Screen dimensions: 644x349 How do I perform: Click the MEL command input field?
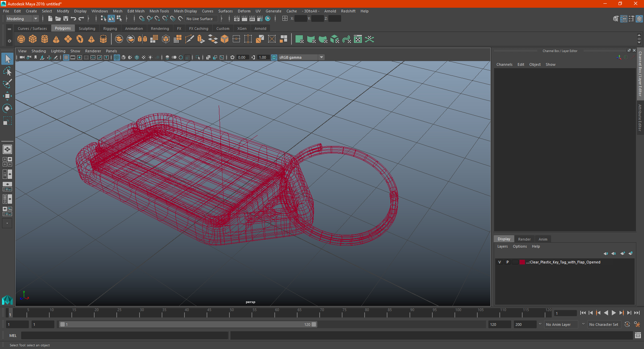(x=125, y=336)
